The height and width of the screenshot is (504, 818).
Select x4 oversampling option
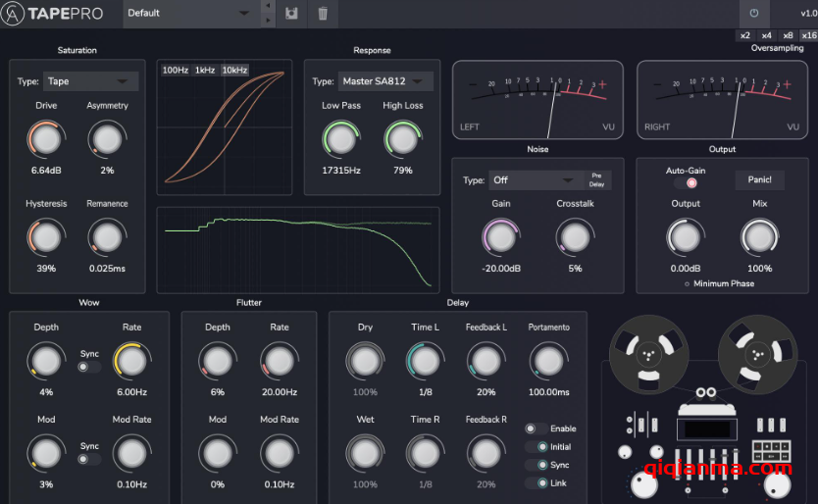point(766,35)
